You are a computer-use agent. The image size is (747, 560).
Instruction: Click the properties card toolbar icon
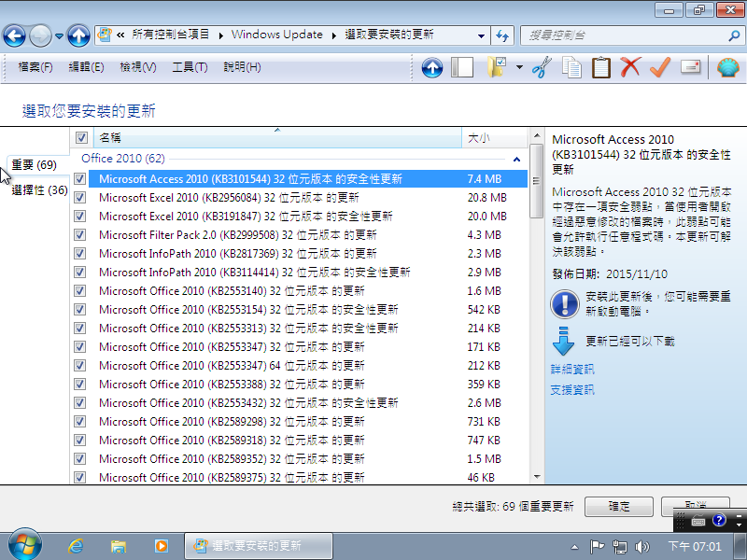690,66
